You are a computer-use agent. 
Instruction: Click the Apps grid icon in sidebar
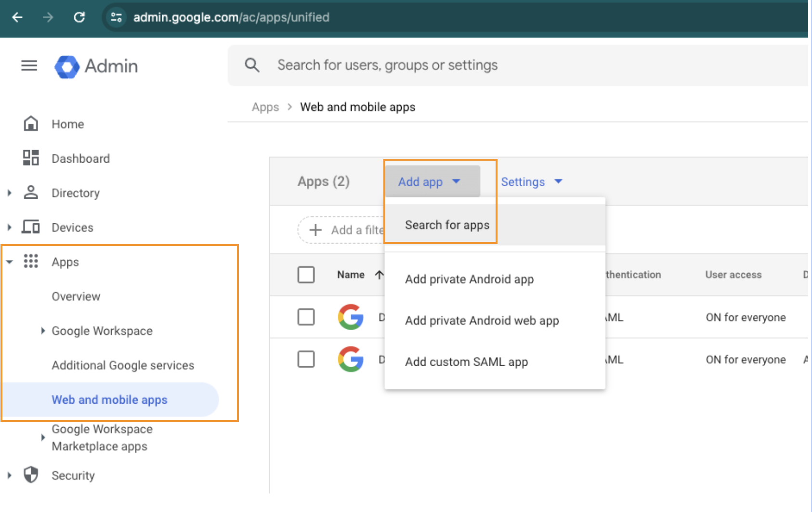click(x=31, y=261)
